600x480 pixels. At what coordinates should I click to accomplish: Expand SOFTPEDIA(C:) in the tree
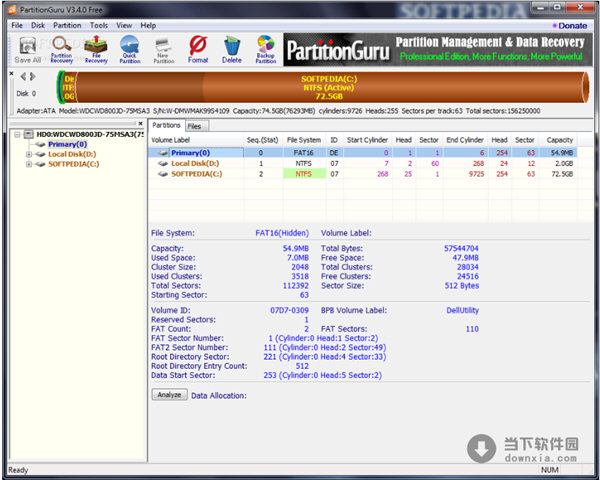point(29,164)
